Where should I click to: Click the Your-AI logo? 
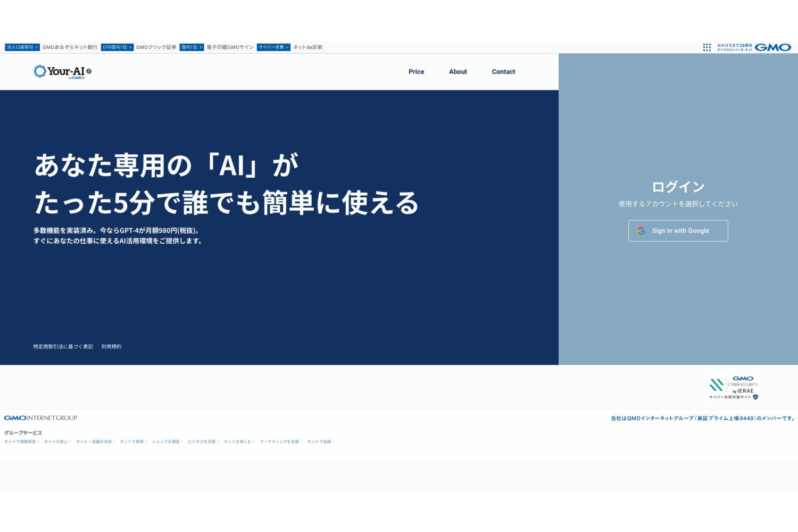tap(62, 72)
